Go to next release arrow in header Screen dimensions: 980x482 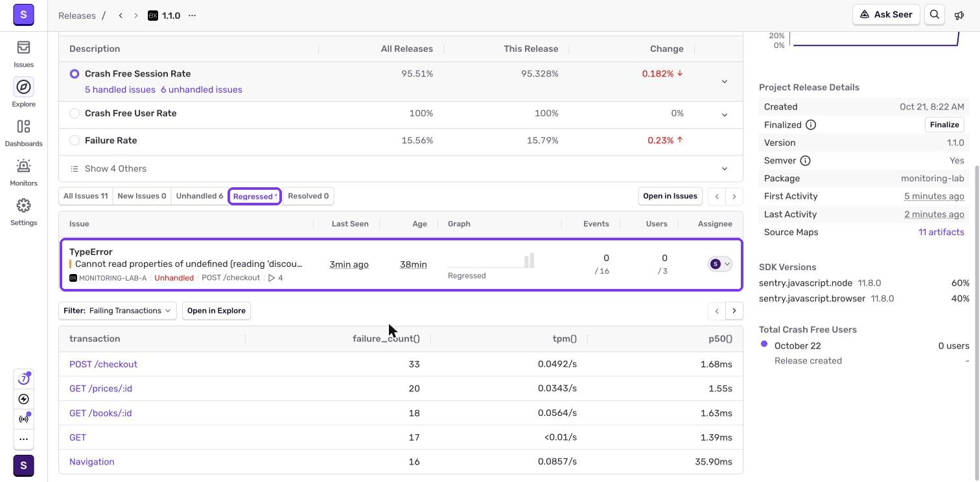point(136,16)
